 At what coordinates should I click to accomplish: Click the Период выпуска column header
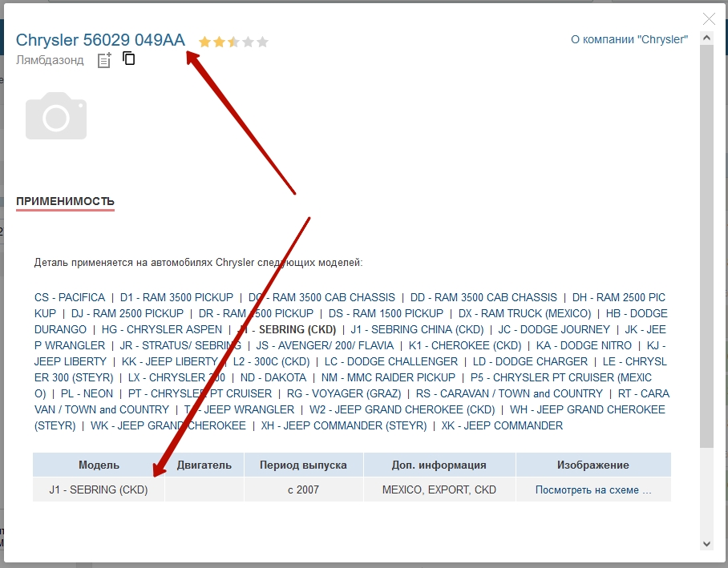(303, 465)
